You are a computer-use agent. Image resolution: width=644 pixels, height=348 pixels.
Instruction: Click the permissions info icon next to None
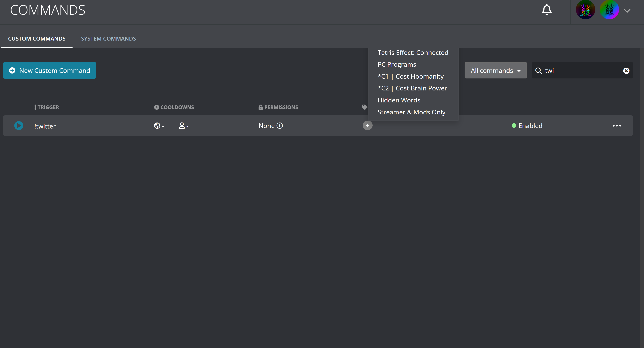(x=280, y=126)
